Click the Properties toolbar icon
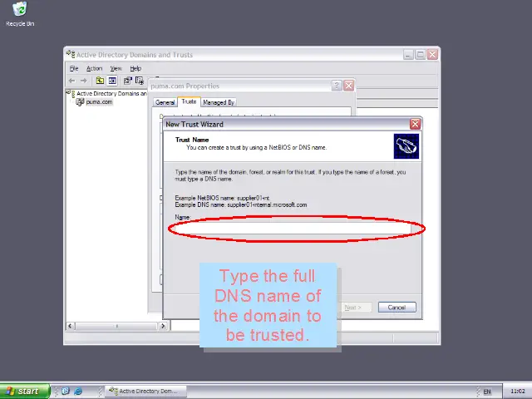 pos(128,81)
